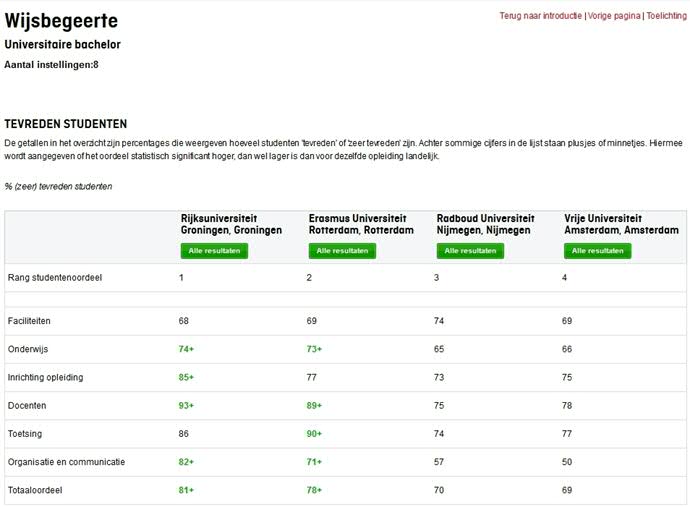
Task: Click the 'TEVREDEN STUDENTEN' section heading
Action: click(66, 124)
